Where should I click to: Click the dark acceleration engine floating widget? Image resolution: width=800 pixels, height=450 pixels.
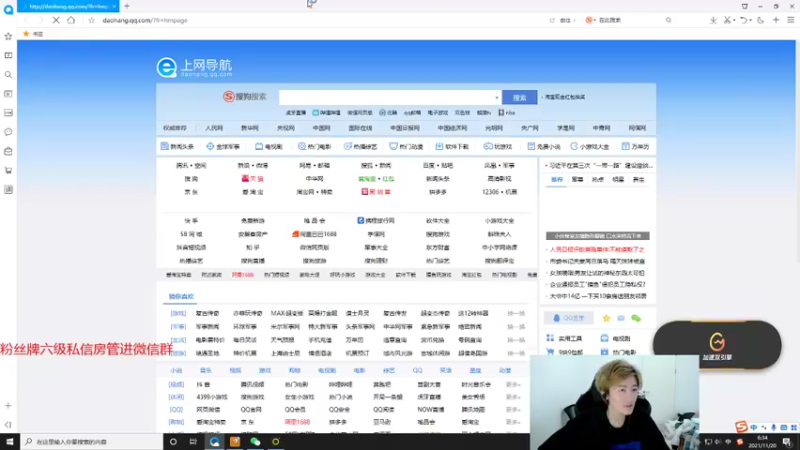(717, 345)
